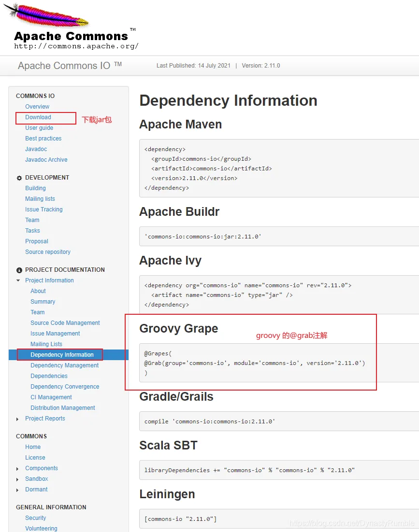The height and width of the screenshot is (532, 419).
Task: Click the Version: 2.11.0 text
Action: tap(261, 66)
